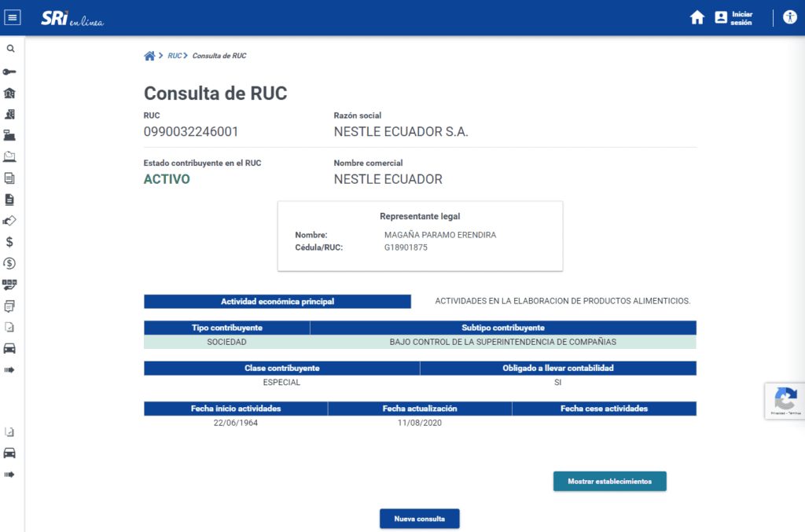
Task: Click the BAJO CONTROL DE LA SUPERINTENDENCIA cell
Action: (x=503, y=342)
